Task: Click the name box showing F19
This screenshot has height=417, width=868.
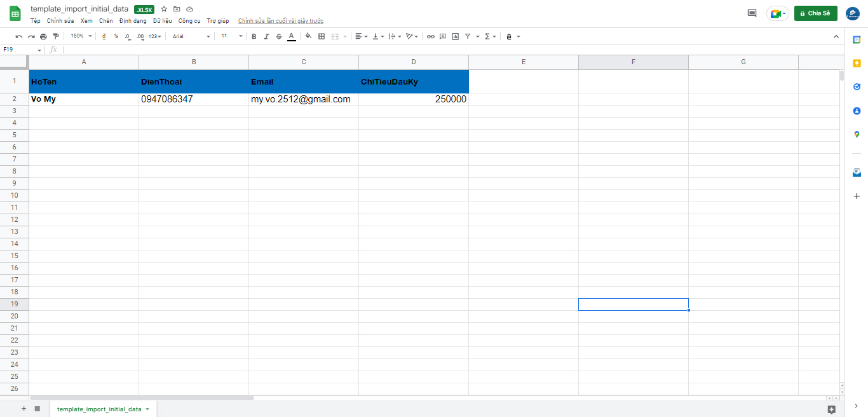Action: [22, 50]
